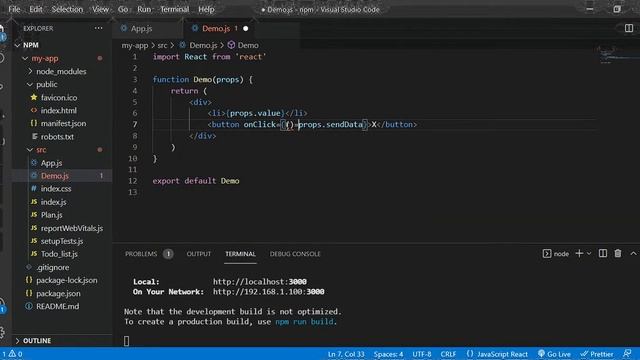This screenshot has height=360, width=640.
Task: Open package-lock.json file
Action: tap(67, 280)
